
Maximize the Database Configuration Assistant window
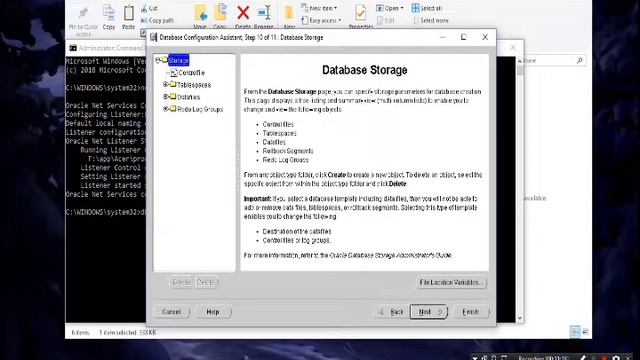point(464,37)
